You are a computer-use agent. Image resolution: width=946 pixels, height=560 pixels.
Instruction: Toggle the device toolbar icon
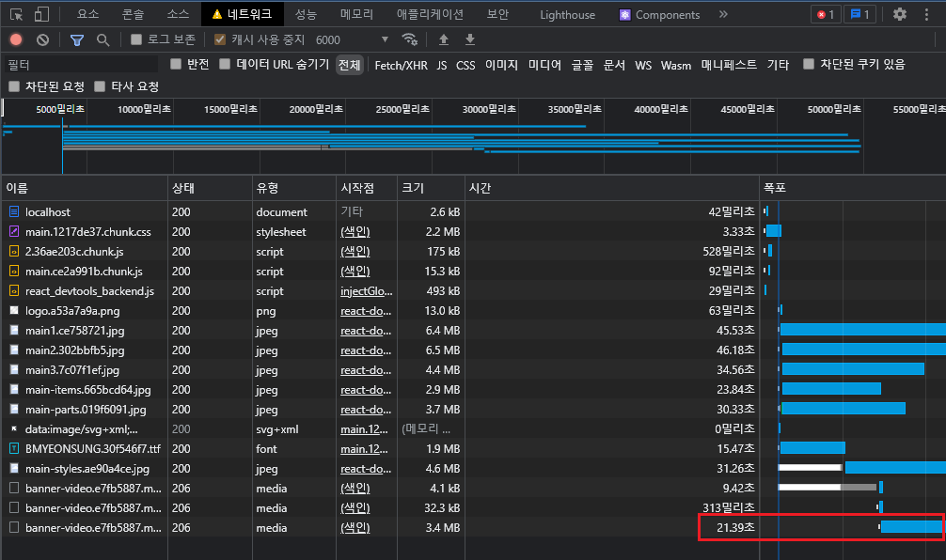pyautogui.click(x=41, y=14)
